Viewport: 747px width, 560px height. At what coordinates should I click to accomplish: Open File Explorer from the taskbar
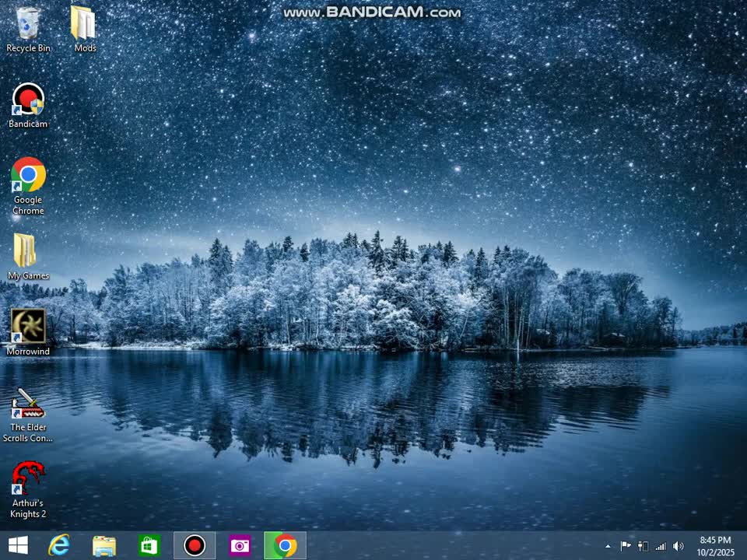tap(104, 546)
